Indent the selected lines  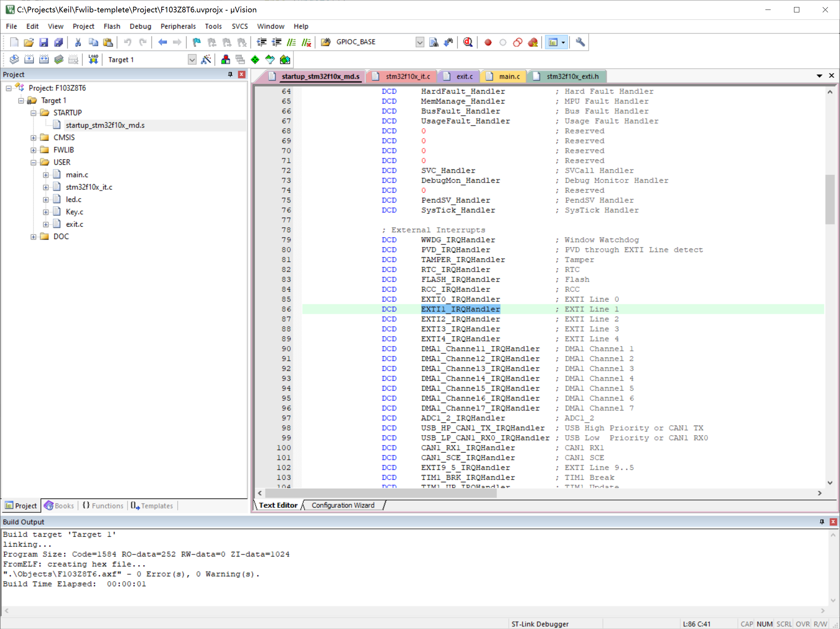click(x=262, y=42)
